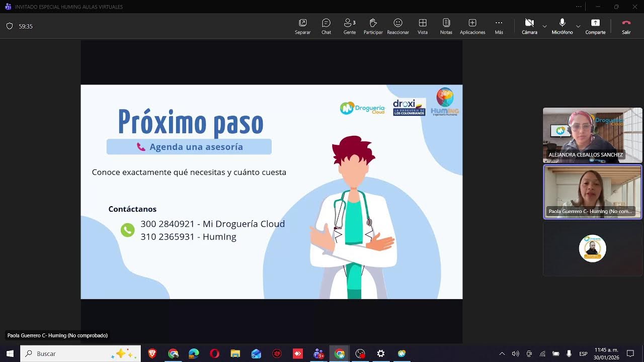This screenshot has width=644, height=362.
Task: Launch Brave browser from the taskbar
Action: click(152, 353)
